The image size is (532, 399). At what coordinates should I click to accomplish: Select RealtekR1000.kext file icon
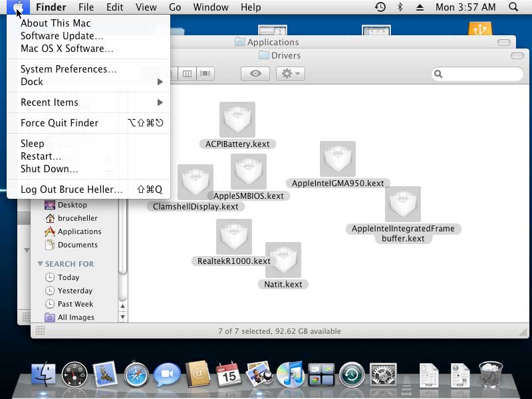tap(234, 237)
